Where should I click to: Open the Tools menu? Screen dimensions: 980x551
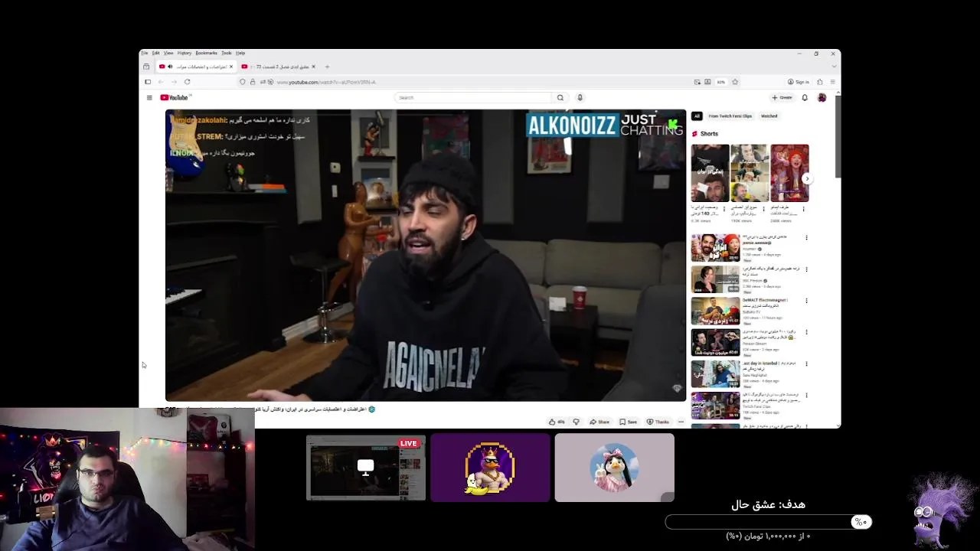(227, 53)
